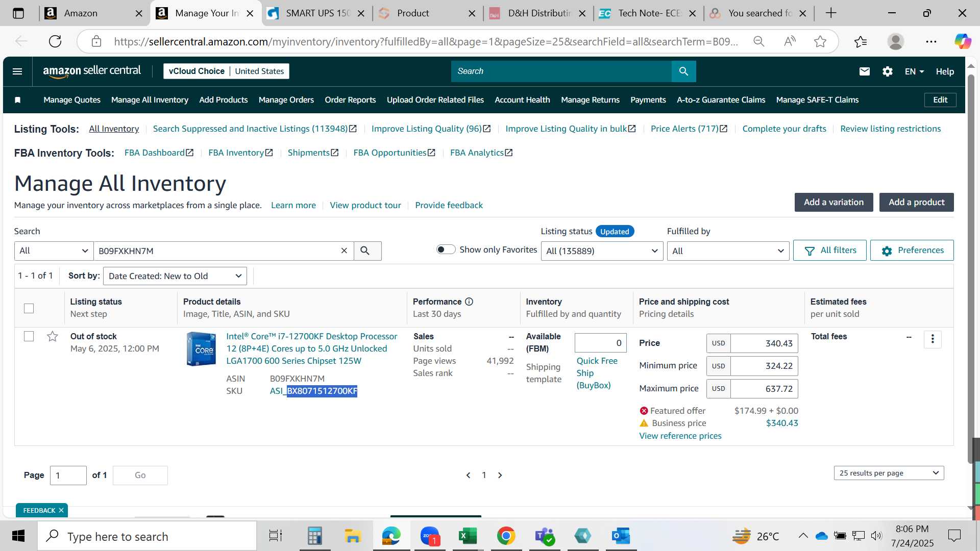Screen dimensions: 980x551
Task: Open the search field All dropdown
Action: [x=54, y=251]
